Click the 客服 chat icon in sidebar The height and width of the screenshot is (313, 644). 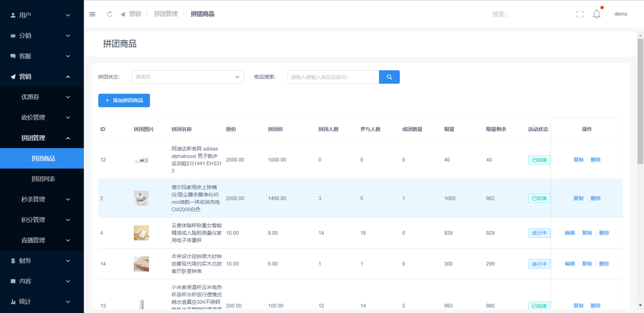click(13, 56)
